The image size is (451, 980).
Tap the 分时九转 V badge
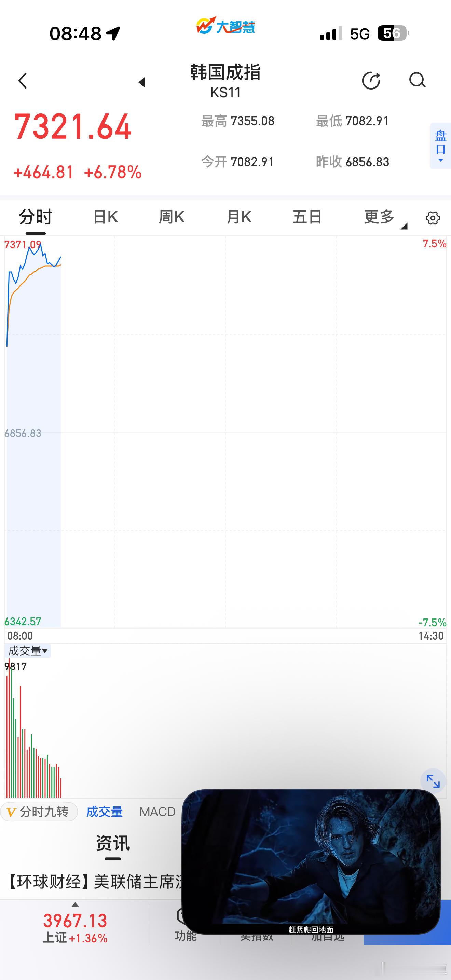39,812
